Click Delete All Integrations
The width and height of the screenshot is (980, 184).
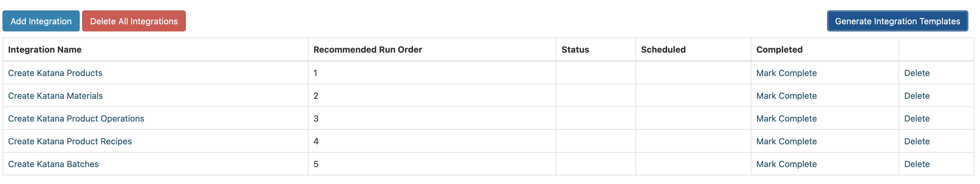point(133,21)
